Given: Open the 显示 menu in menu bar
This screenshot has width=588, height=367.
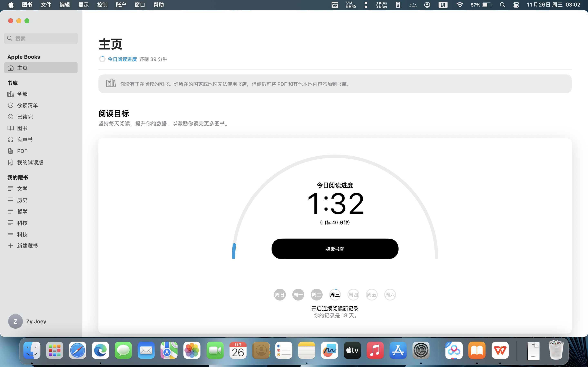Looking at the screenshot, I should [83, 5].
